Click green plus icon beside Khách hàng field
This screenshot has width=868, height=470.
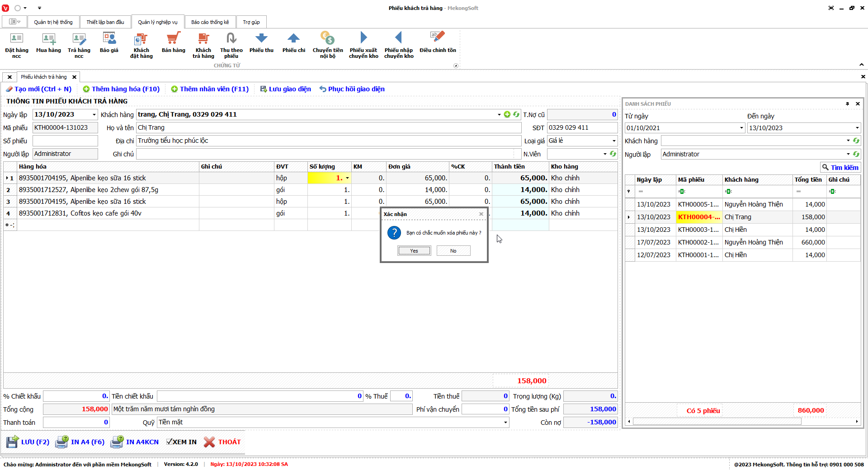point(507,115)
